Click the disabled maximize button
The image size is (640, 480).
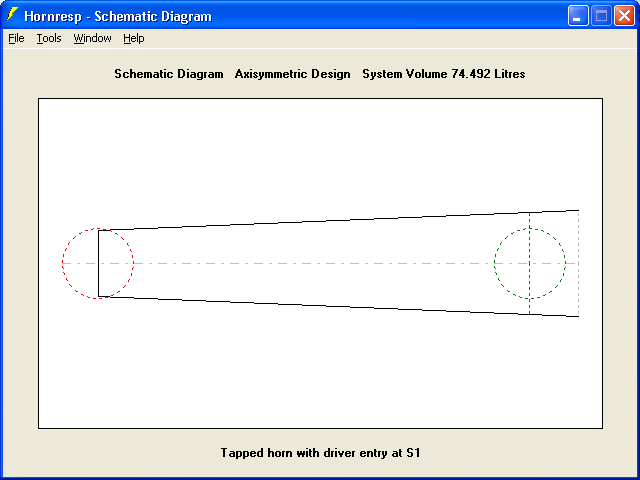[601, 16]
